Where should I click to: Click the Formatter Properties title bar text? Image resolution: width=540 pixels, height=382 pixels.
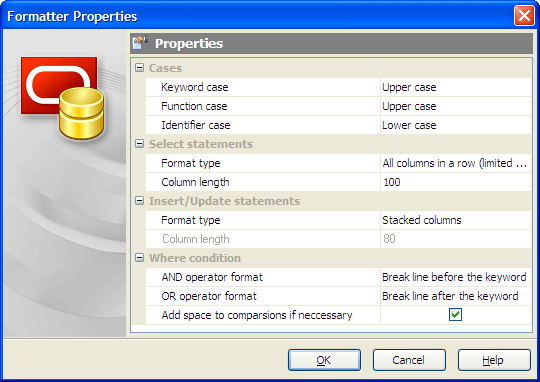click(72, 16)
